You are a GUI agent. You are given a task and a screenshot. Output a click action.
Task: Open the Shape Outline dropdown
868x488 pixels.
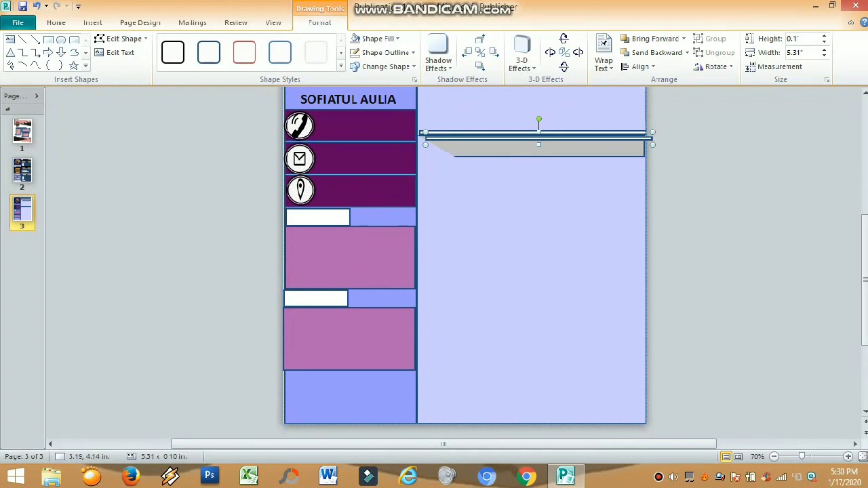click(x=383, y=52)
